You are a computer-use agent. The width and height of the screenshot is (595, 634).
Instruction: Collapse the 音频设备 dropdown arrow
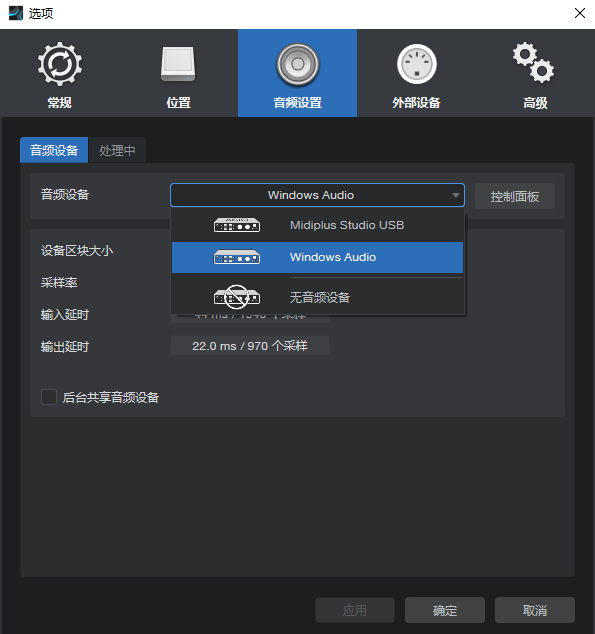pyautogui.click(x=456, y=195)
